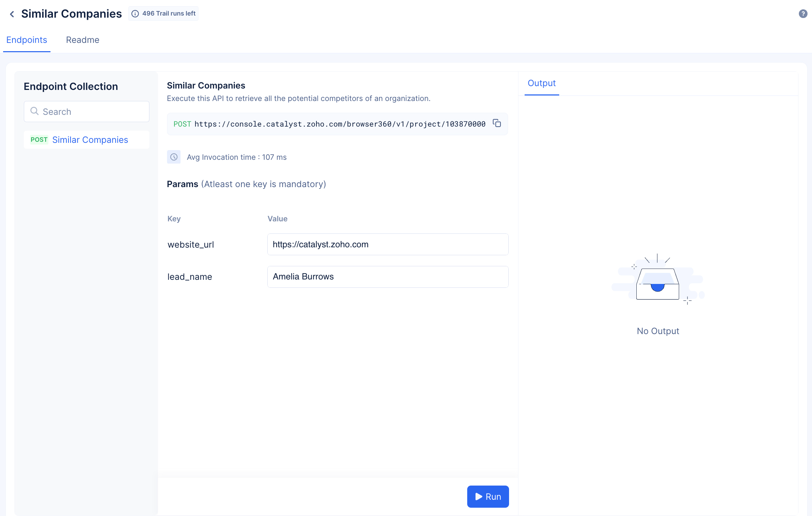Click the info icon beside trail runs
This screenshot has width=812, height=516.
(x=135, y=14)
